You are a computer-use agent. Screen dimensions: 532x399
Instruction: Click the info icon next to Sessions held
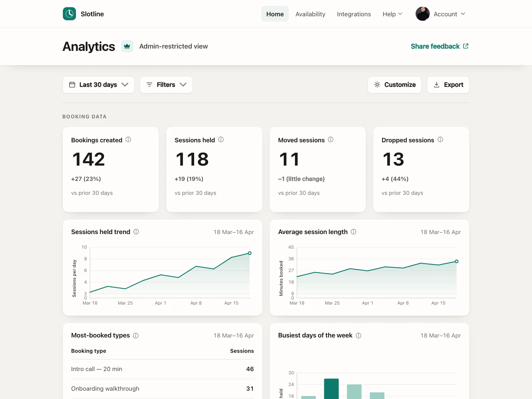221,140
